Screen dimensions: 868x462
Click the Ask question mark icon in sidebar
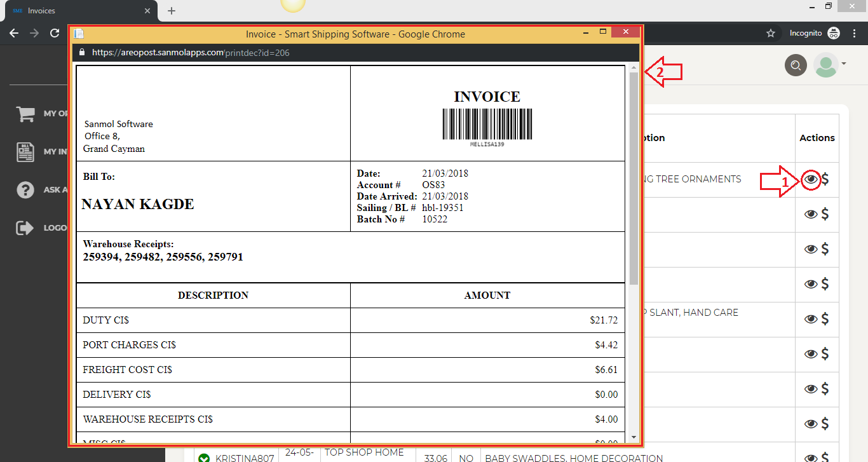click(25, 189)
